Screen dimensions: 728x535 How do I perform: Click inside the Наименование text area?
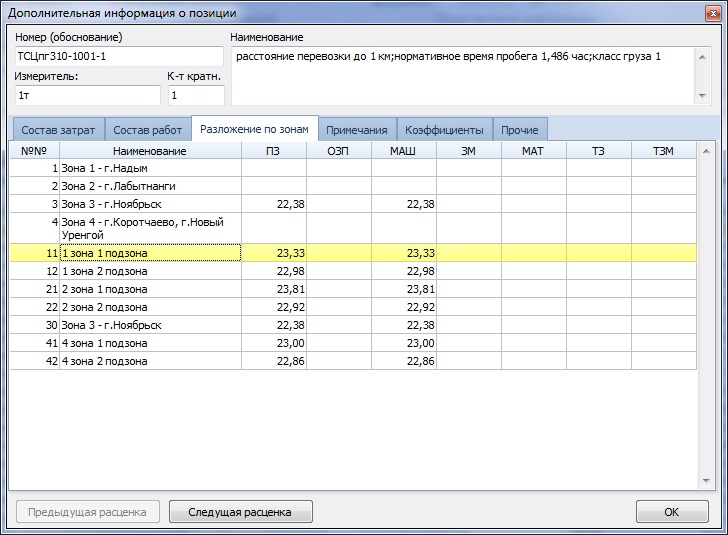coord(462,75)
